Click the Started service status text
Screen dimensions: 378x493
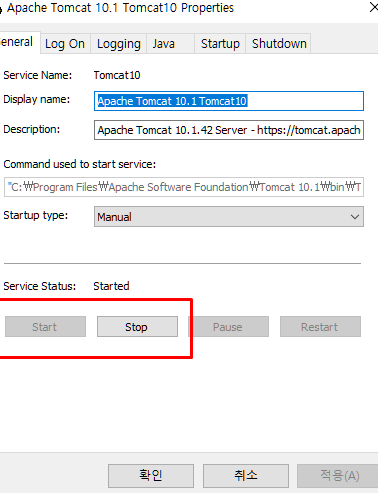(x=111, y=286)
